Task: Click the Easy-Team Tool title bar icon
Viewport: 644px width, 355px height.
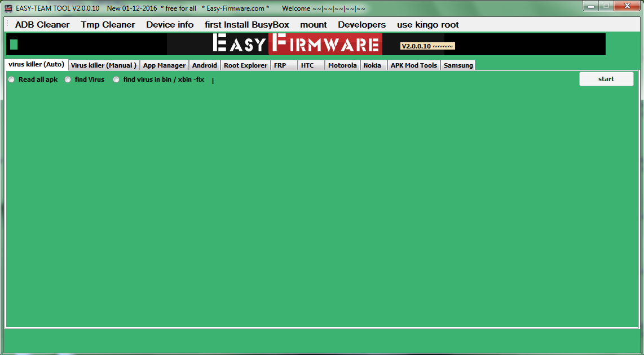Action: pyautogui.click(x=8, y=8)
